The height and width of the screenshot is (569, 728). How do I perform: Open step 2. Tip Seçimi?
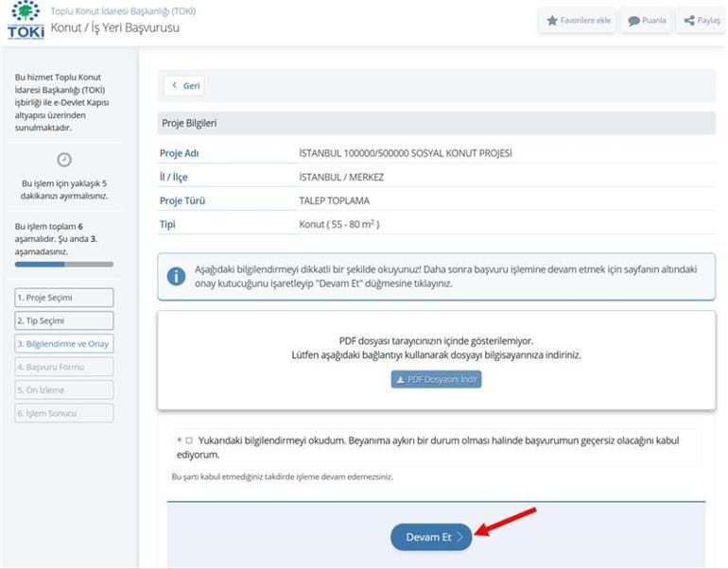(x=64, y=320)
